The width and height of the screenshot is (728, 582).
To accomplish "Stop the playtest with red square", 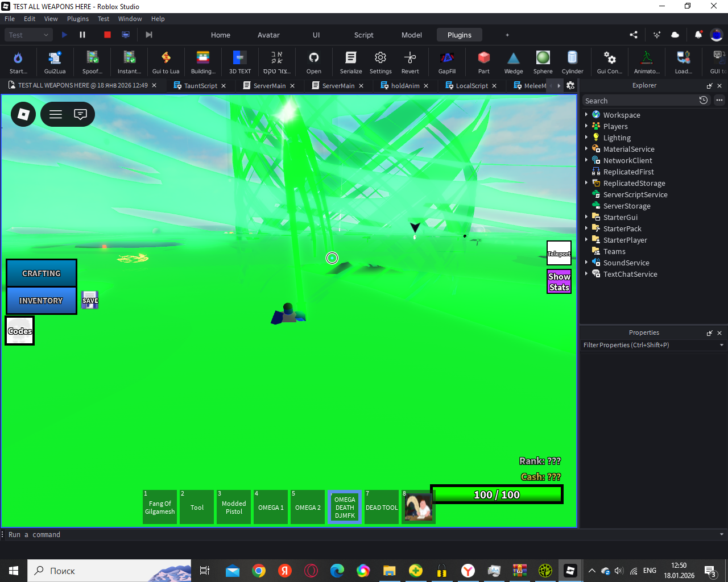I will tap(107, 35).
